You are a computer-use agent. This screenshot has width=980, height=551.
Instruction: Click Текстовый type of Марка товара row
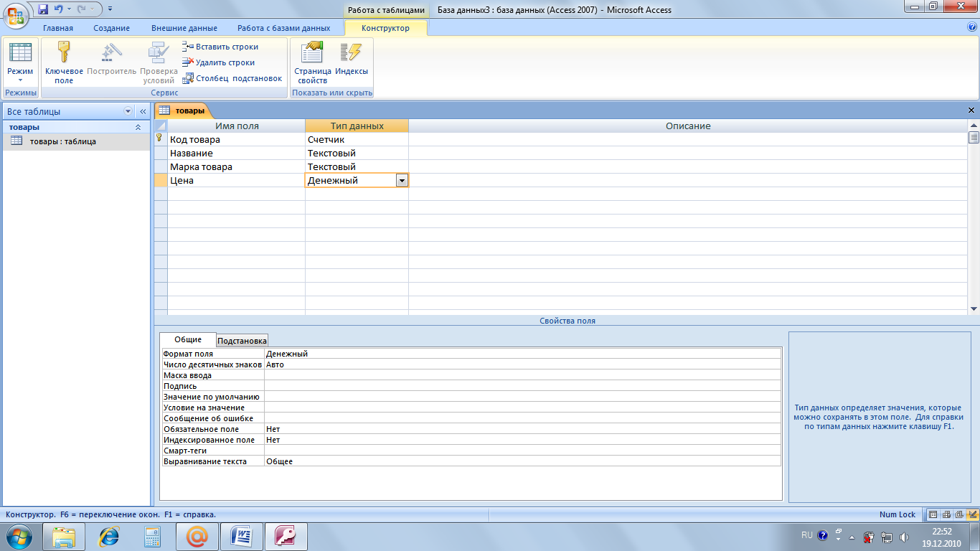tap(357, 166)
